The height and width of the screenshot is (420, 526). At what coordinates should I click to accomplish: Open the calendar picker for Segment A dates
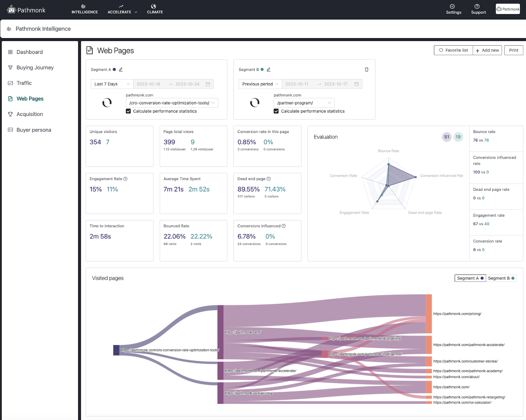pyautogui.click(x=208, y=84)
